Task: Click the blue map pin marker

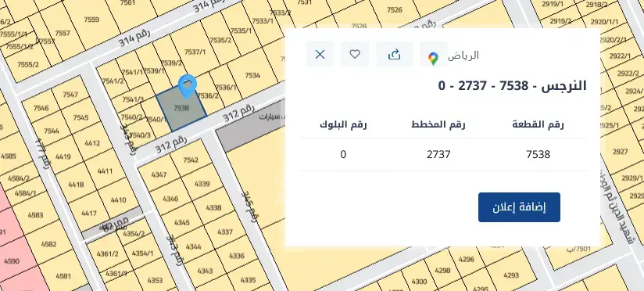Action: coord(188,87)
